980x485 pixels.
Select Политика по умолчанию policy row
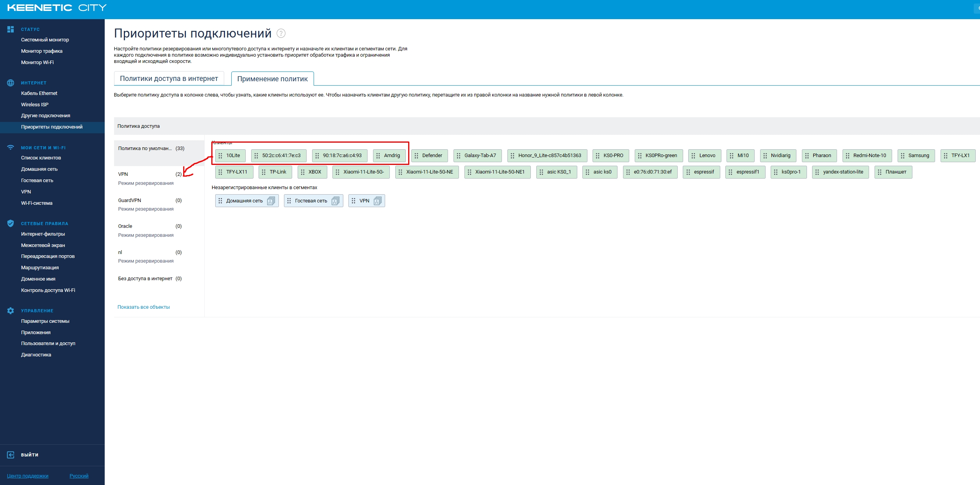click(145, 149)
